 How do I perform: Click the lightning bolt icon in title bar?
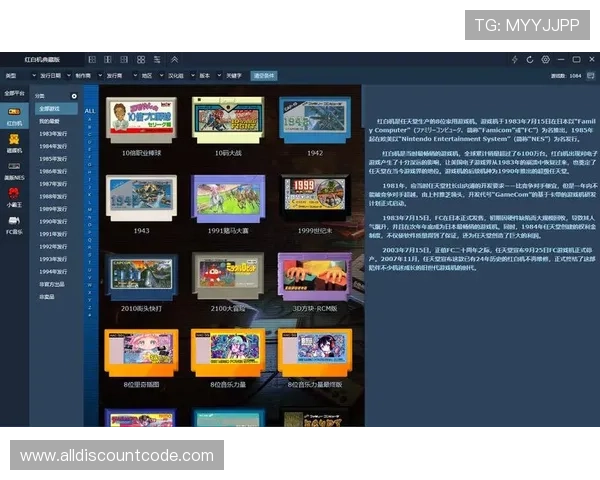tap(515, 59)
